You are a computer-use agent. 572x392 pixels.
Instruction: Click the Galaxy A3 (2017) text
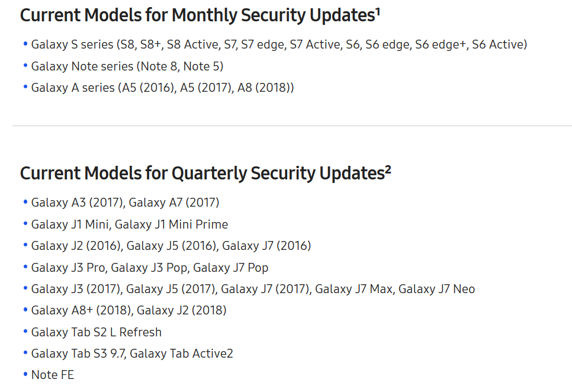[x=77, y=203]
